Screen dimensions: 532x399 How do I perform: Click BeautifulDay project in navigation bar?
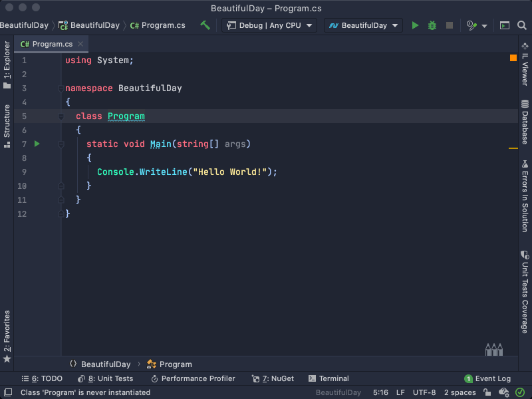(89, 25)
